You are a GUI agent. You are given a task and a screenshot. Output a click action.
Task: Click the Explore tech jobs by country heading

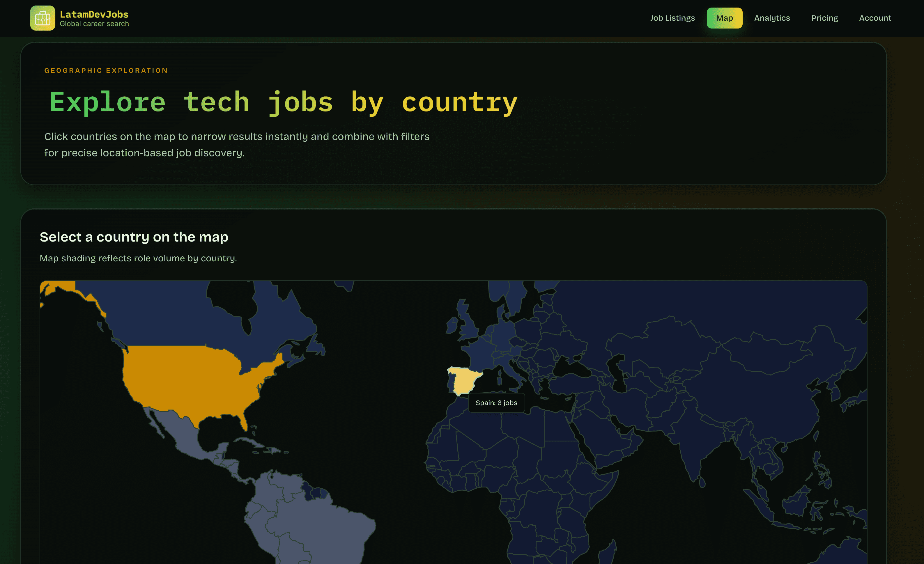coord(283,102)
